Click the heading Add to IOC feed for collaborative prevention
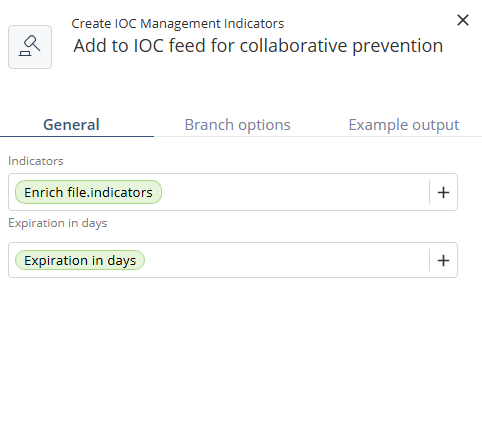Image resolution: width=482 pixels, height=447 pixels. 258,46
